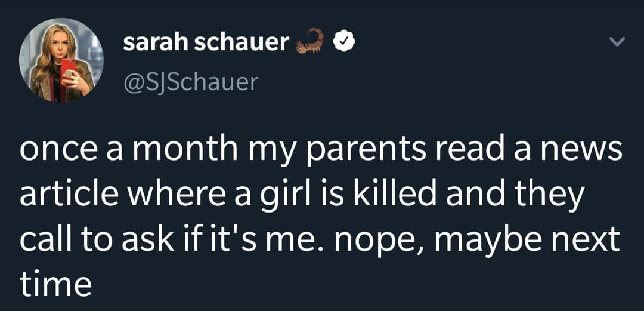Visit the @SJSchauer handle link

click(x=190, y=81)
